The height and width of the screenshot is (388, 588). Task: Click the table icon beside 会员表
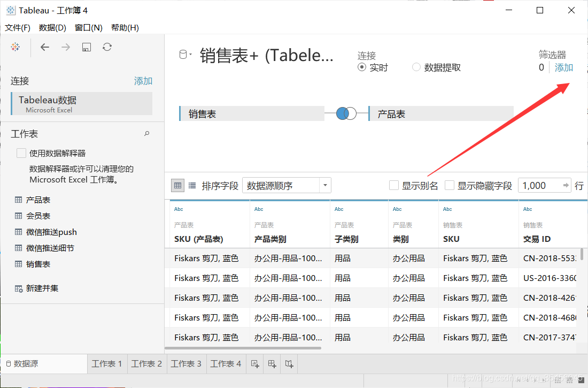pos(18,216)
